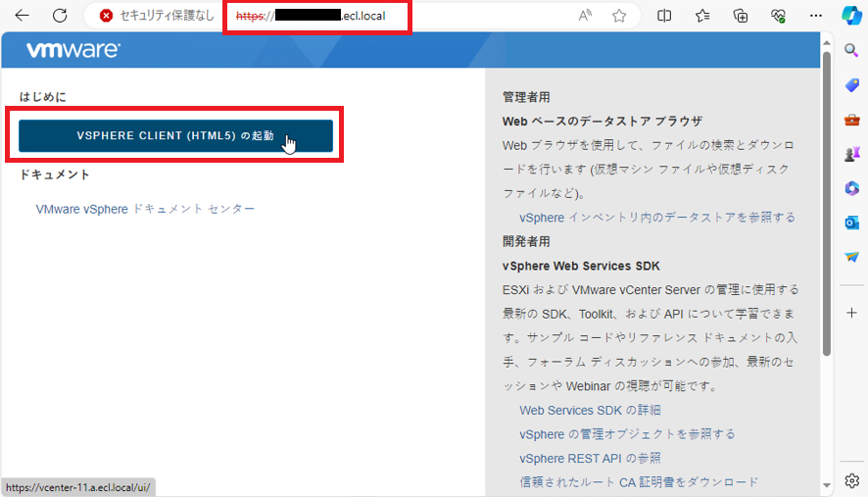
Task: Add this page to favorites star
Action: [x=619, y=16]
